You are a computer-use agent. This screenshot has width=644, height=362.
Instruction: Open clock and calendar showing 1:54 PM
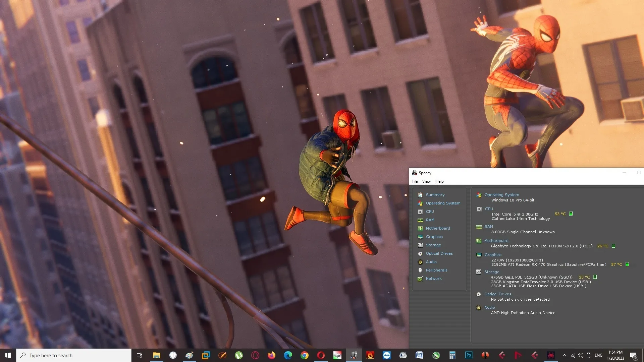pyautogui.click(x=615, y=355)
